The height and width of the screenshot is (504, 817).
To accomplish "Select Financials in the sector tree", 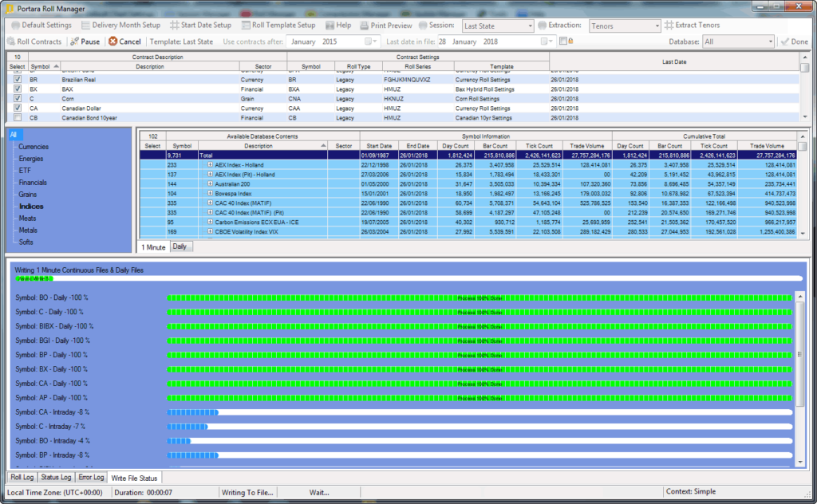I will pyautogui.click(x=33, y=183).
